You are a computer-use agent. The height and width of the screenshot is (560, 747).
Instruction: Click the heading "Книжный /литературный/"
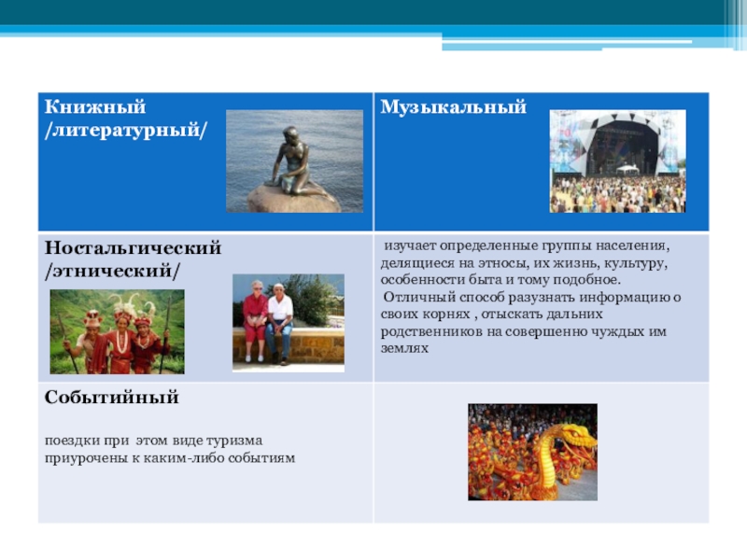click(x=126, y=119)
